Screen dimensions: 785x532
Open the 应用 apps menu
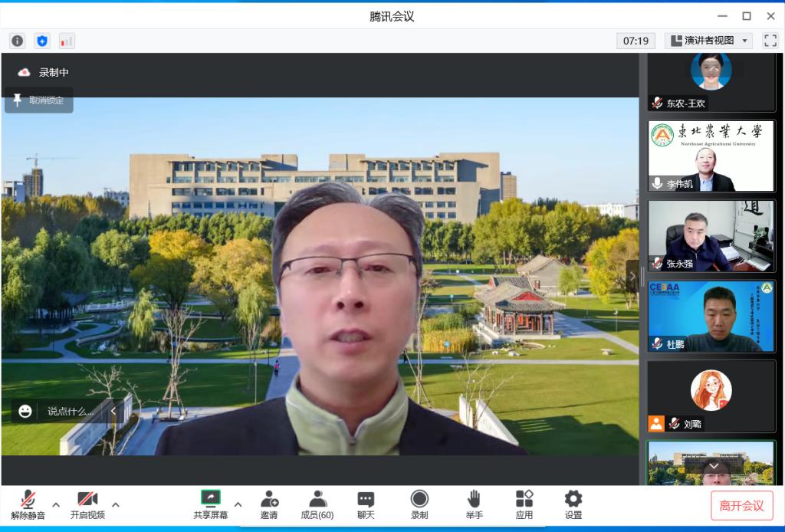click(x=524, y=504)
